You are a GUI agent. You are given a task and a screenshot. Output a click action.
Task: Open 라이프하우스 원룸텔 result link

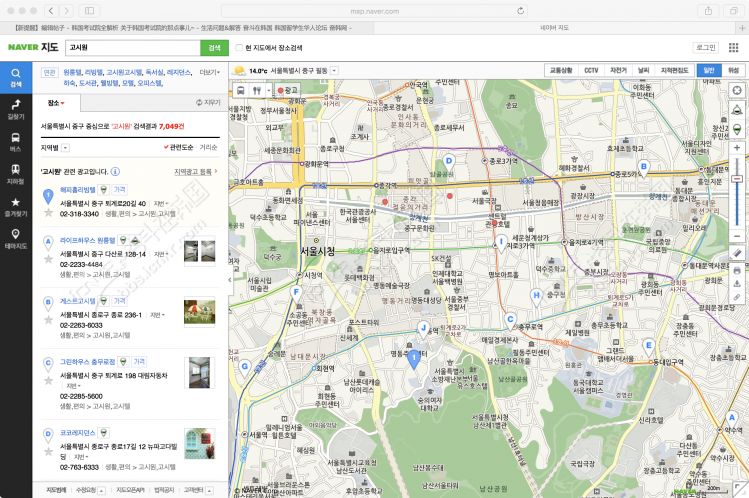pyautogui.click(x=87, y=240)
